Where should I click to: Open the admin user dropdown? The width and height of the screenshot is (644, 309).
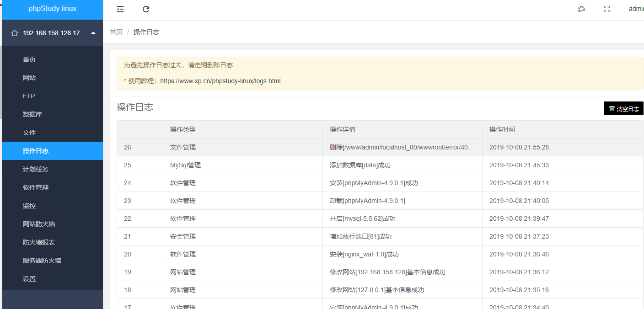(636, 9)
